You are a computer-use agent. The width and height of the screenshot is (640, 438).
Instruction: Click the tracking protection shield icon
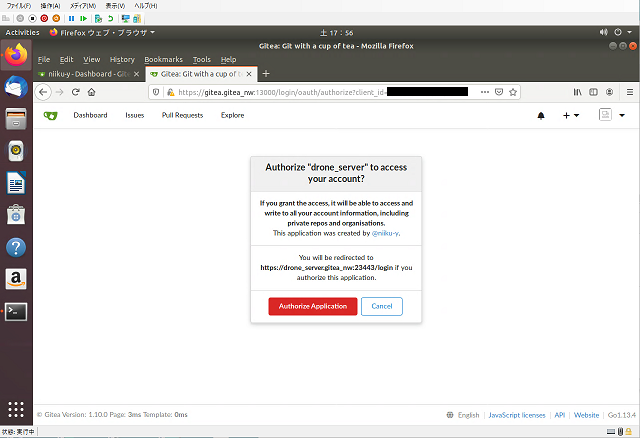coord(156,92)
